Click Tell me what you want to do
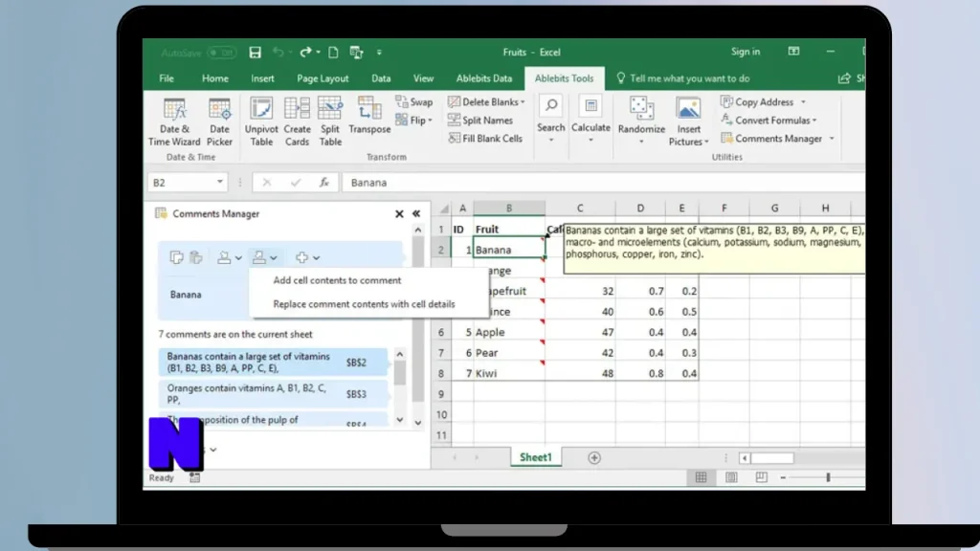The image size is (980, 551). (x=683, y=78)
